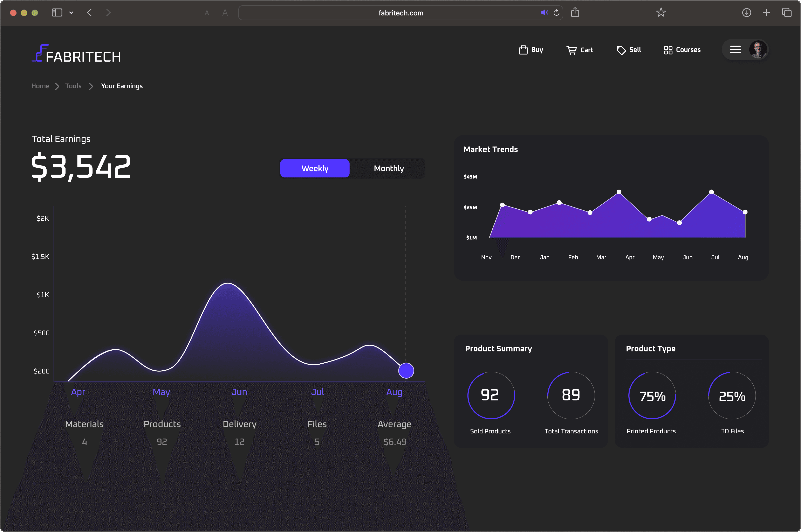Open the Buy menu item
Screen dimensions: 801x532
coord(531,50)
